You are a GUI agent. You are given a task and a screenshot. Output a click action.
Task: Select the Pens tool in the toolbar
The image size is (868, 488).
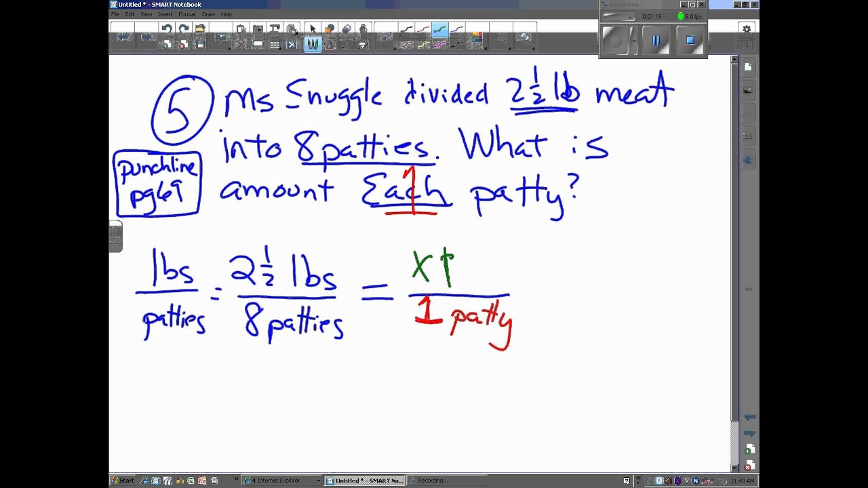click(x=313, y=44)
